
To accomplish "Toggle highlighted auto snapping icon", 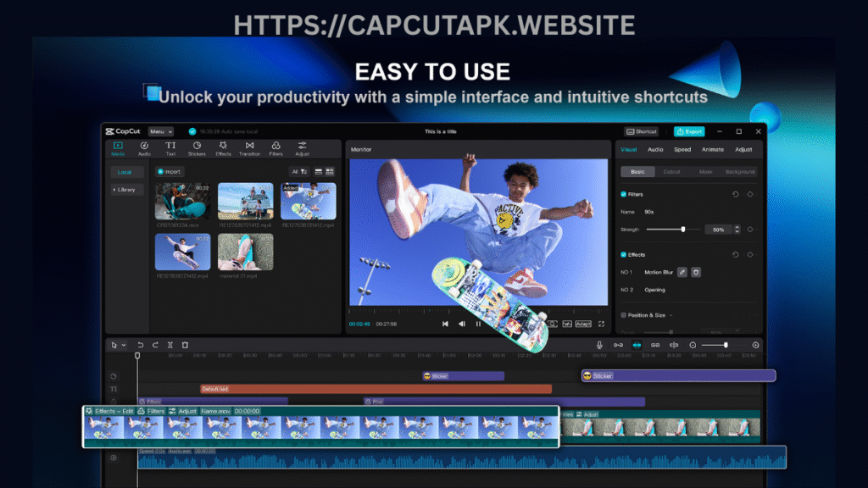I will tap(637, 345).
